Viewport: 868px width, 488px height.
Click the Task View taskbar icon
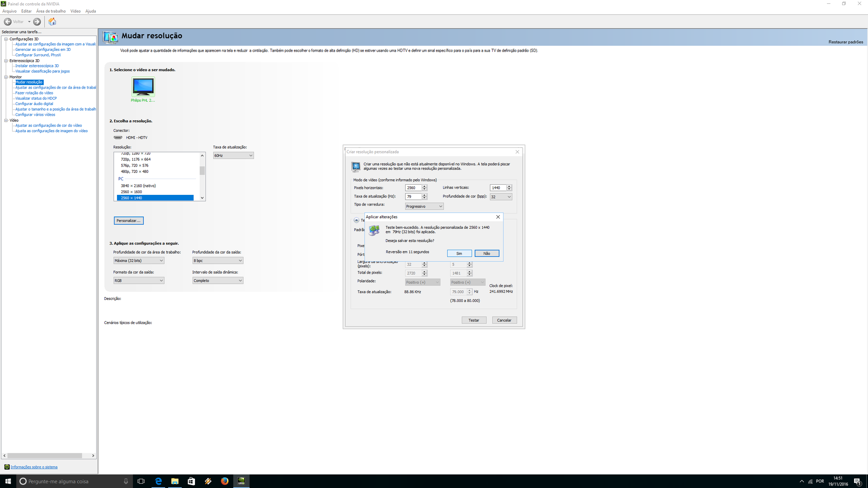click(141, 481)
